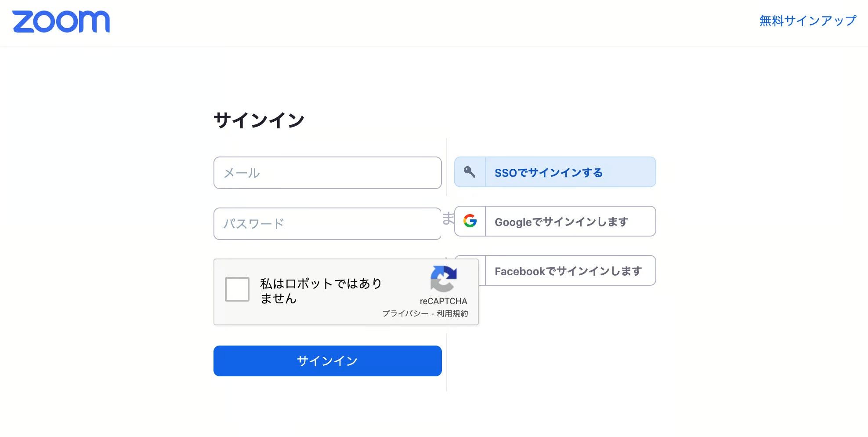868x437 pixels.
Task: Click the robot verification label text
Action: tap(321, 291)
